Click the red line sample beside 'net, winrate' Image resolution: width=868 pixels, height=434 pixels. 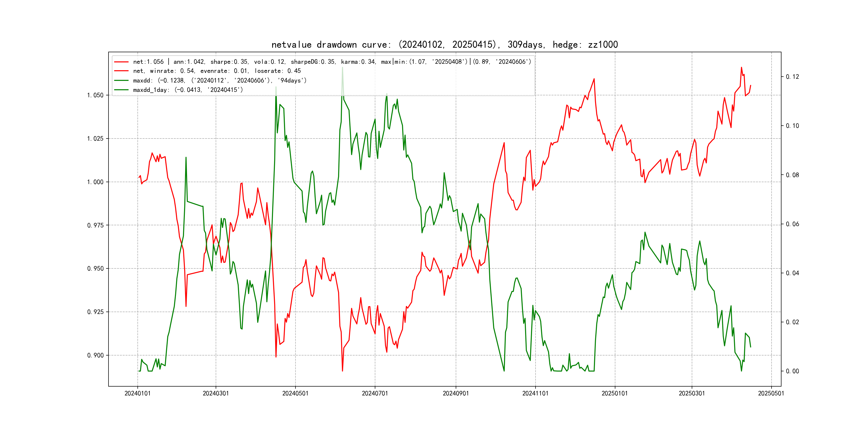tap(121, 71)
